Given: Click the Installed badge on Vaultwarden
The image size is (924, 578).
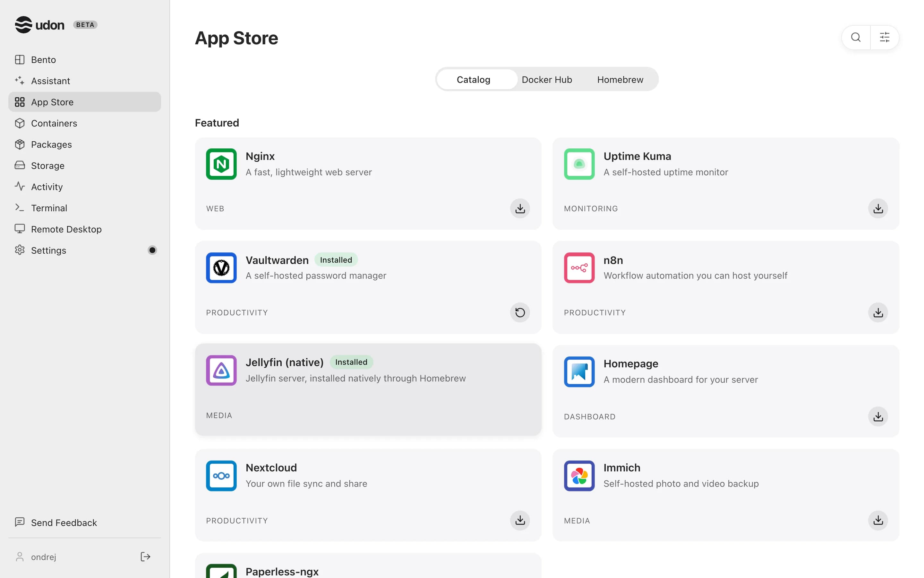Looking at the screenshot, I should click(x=336, y=260).
